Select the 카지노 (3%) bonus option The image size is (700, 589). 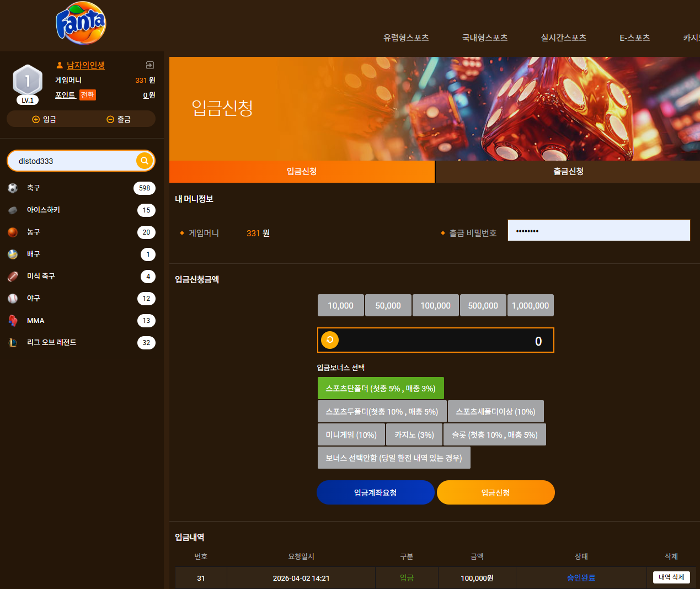[414, 434]
